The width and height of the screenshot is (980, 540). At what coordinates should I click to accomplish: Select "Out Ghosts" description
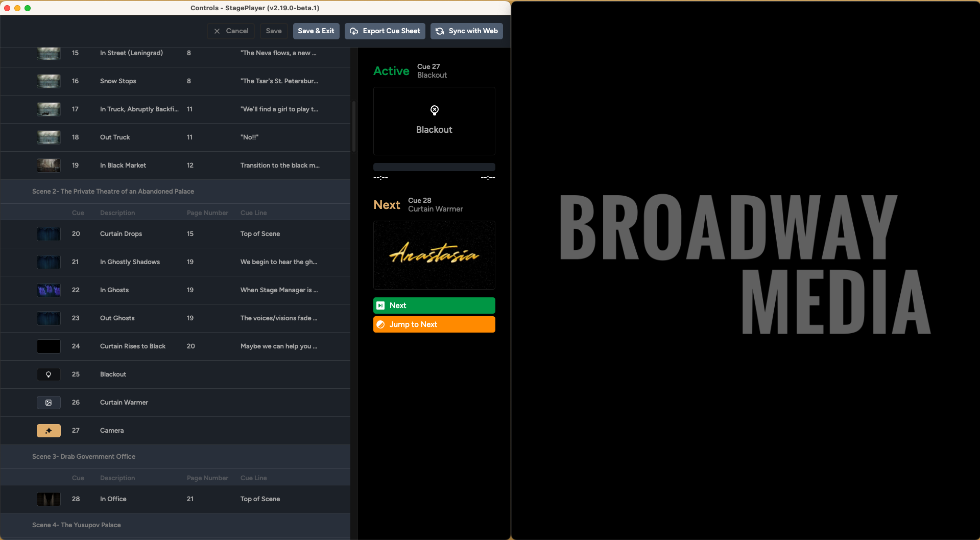click(x=117, y=318)
